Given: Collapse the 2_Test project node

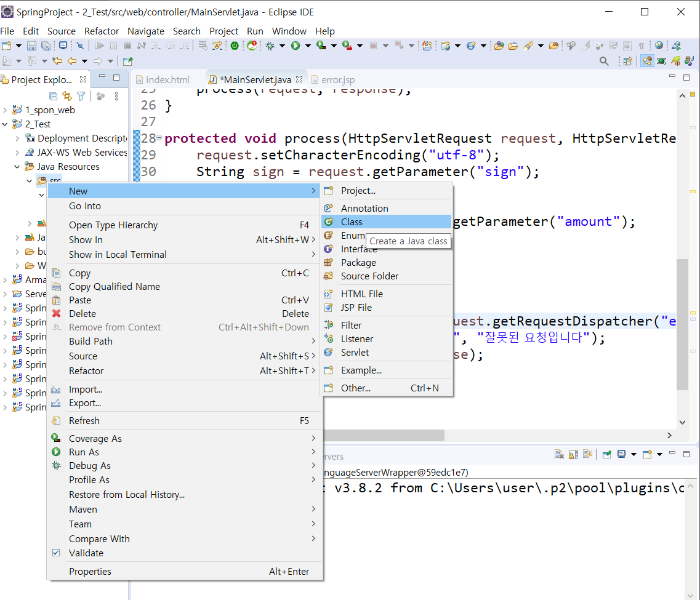Looking at the screenshot, I should pyautogui.click(x=5, y=124).
